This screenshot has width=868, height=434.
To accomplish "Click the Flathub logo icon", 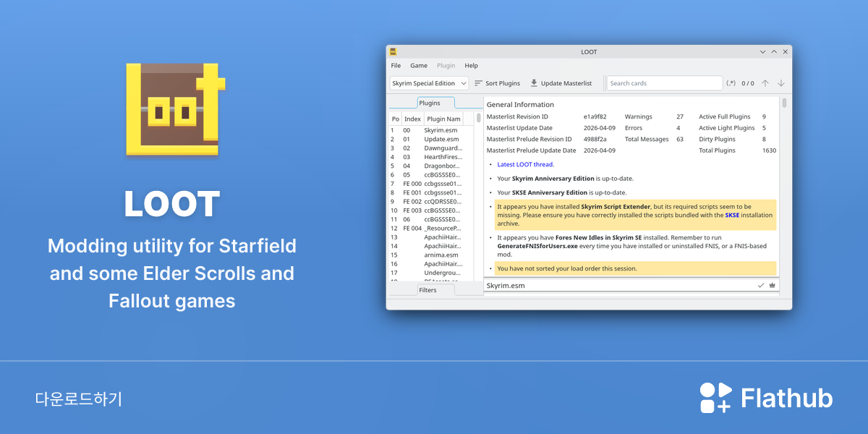I will coord(716,398).
